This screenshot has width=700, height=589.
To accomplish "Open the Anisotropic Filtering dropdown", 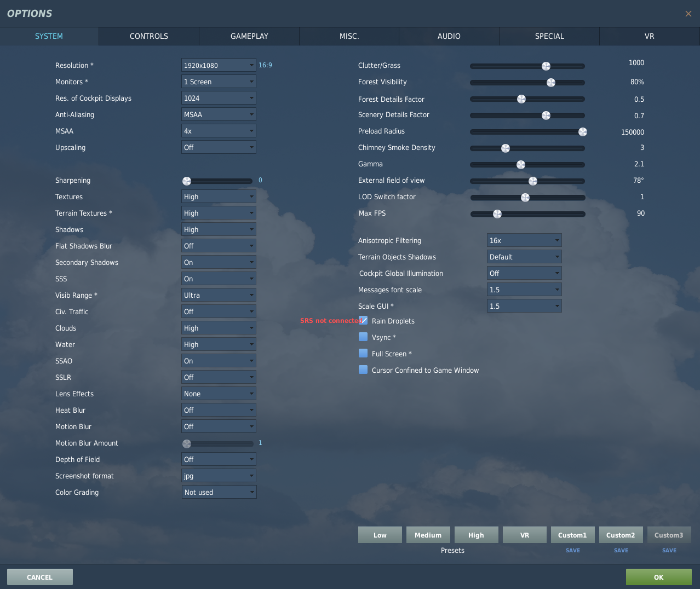I will click(x=524, y=240).
